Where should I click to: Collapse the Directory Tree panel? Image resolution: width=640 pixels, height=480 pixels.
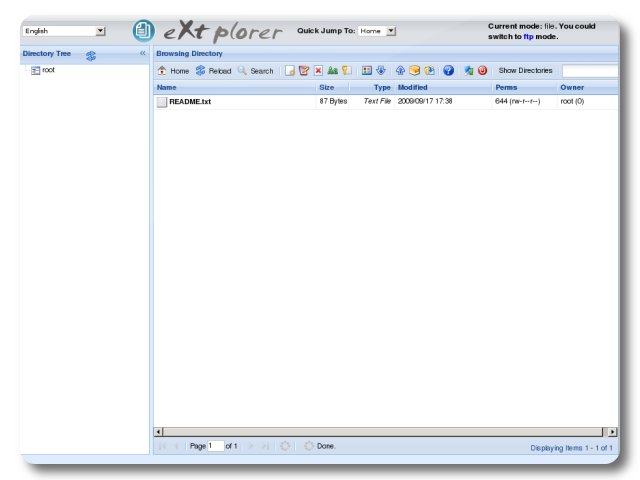[x=142, y=53]
